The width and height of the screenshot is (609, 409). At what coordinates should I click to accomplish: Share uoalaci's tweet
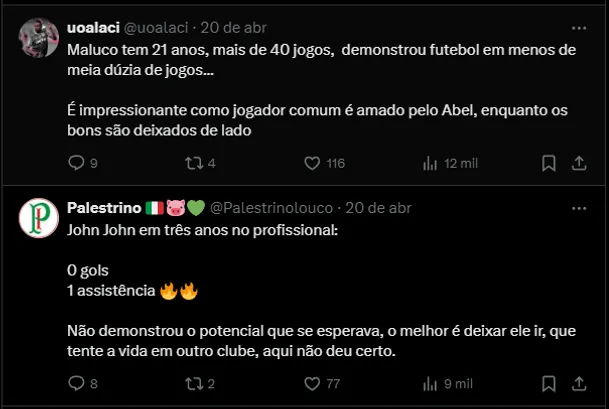(579, 163)
